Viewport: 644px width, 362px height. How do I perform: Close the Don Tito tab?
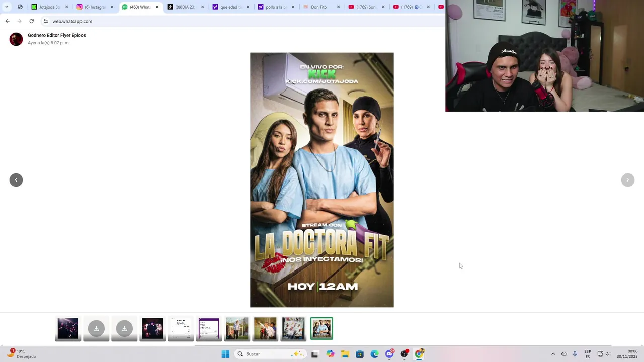coord(338,7)
